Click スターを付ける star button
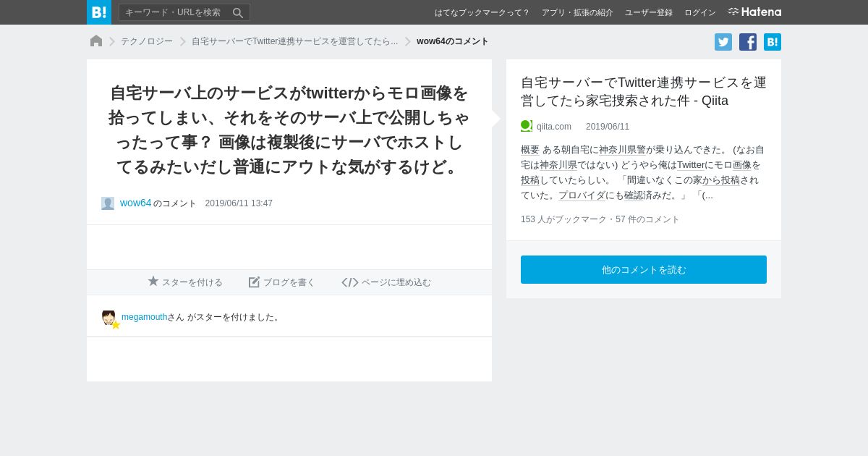This screenshot has width=868, height=456. point(185,282)
